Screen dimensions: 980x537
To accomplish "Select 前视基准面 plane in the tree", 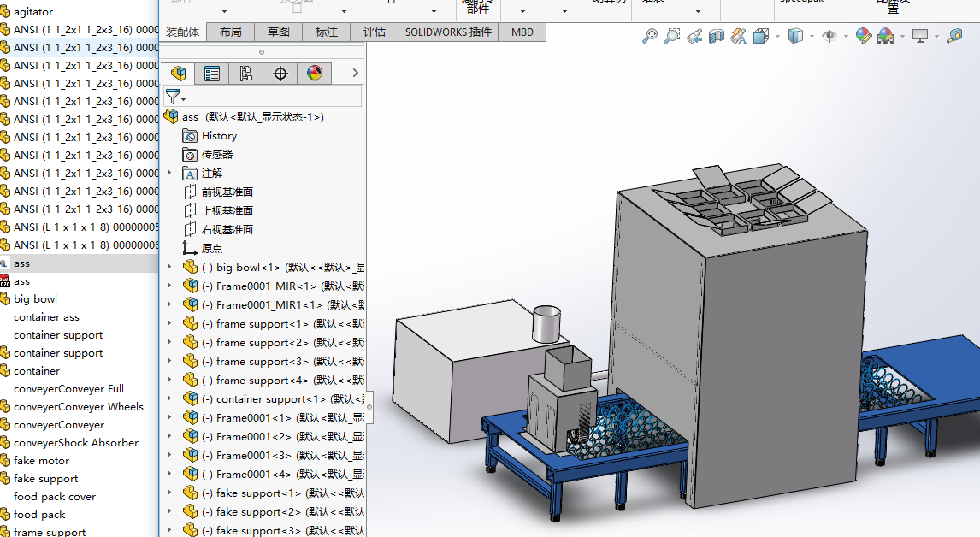I will click(227, 192).
